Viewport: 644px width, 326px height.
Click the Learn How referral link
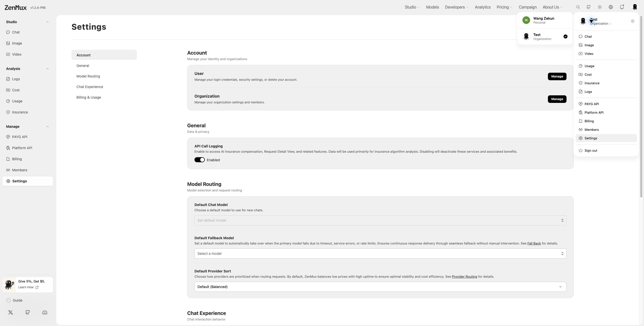pos(28,287)
